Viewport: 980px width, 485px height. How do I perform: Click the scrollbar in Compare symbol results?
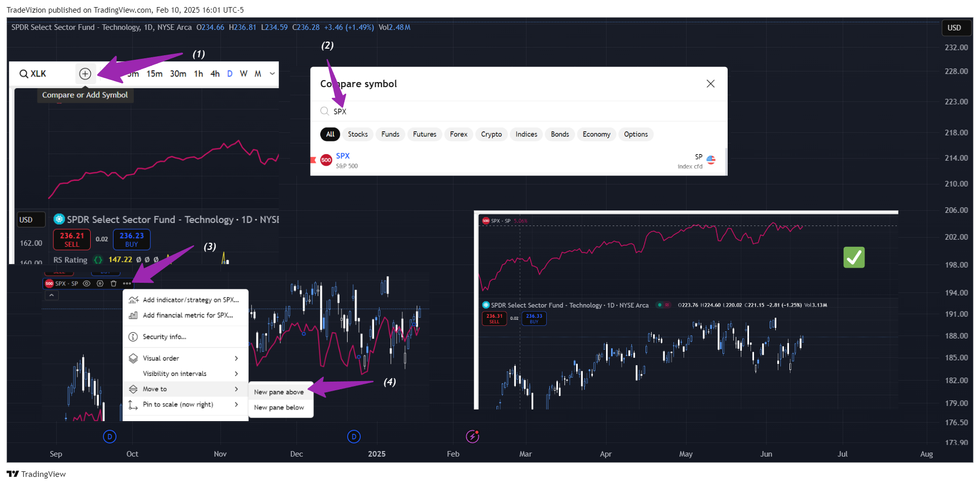(726, 161)
